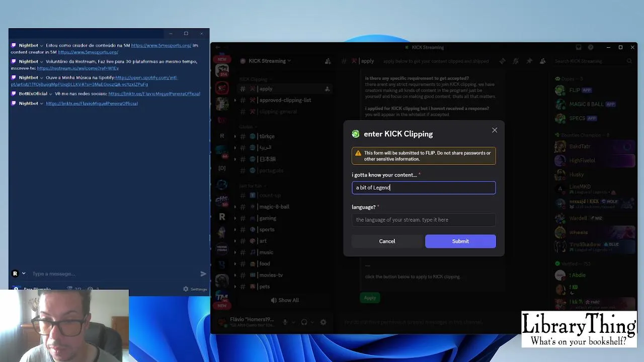The height and width of the screenshot is (362, 644).
Task: Open the português channel
Action: (x=271, y=170)
